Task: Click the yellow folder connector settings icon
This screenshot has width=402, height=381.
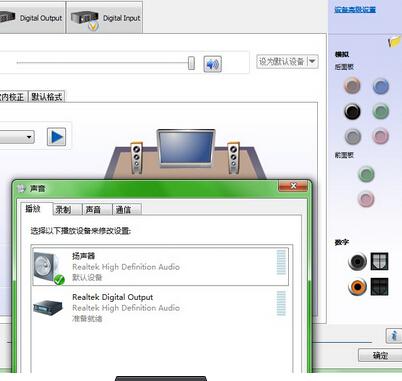Action: tap(394, 42)
